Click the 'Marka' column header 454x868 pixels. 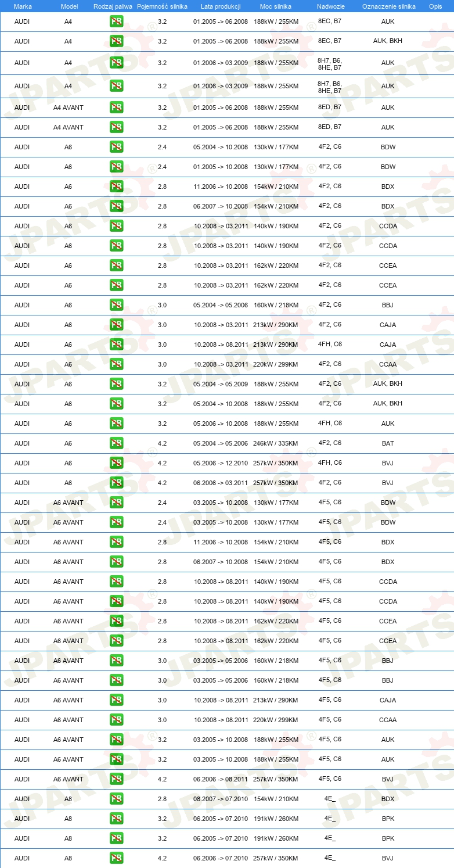tap(23, 6)
